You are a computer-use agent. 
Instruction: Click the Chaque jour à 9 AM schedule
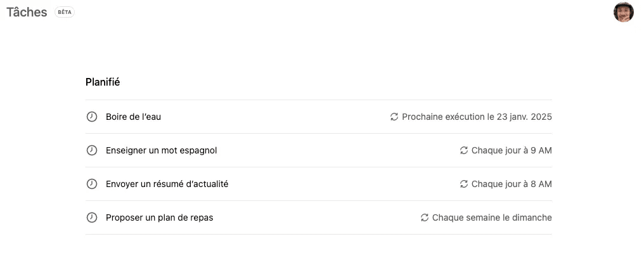[512, 151]
